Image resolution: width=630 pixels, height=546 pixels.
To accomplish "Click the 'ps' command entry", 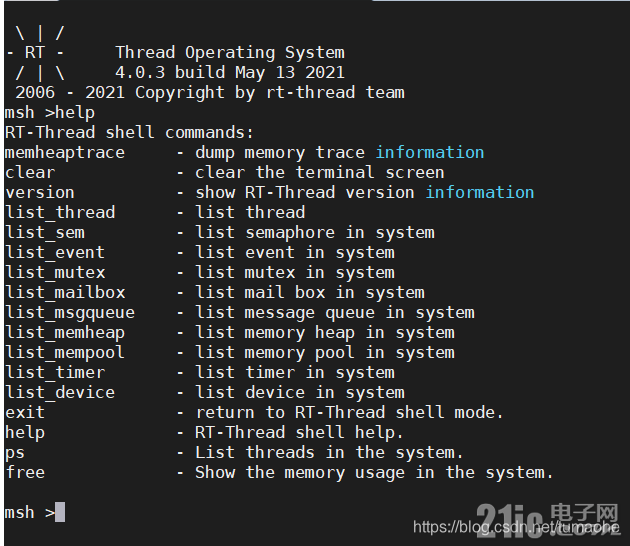I will [15, 453].
